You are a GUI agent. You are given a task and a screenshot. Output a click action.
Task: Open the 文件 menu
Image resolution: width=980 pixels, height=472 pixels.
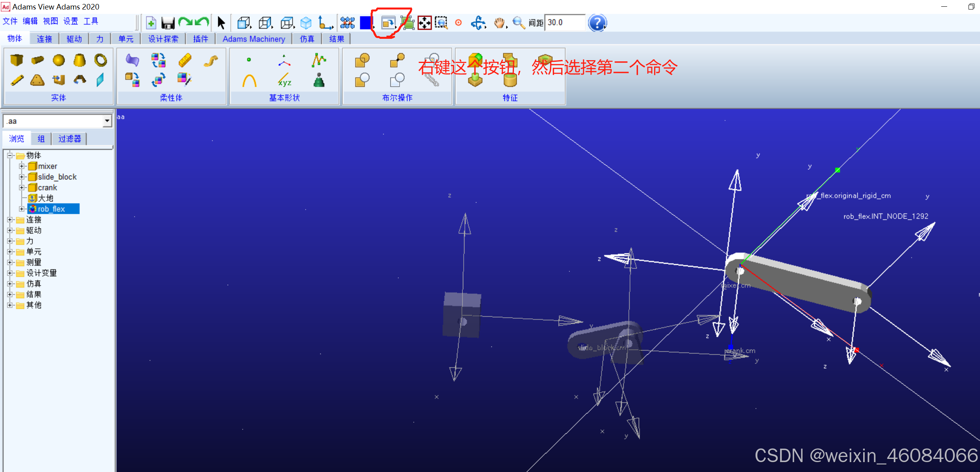click(x=10, y=21)
